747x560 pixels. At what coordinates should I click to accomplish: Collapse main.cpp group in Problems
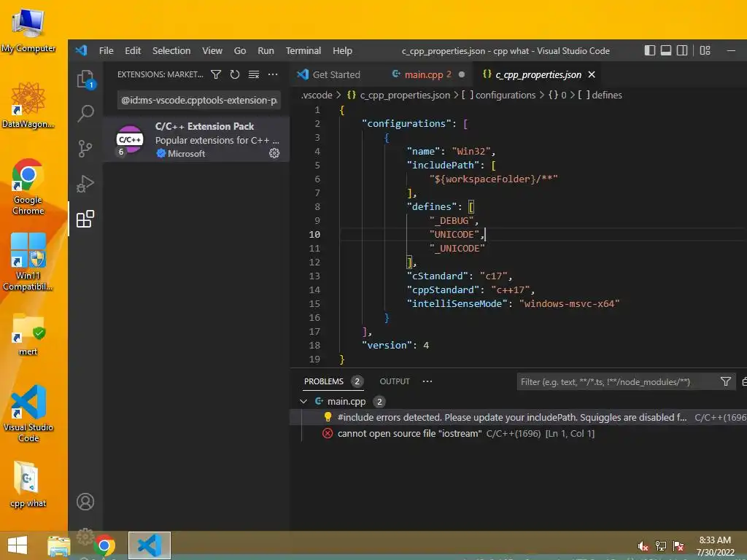pyautogui.click(x=303, y=402)
